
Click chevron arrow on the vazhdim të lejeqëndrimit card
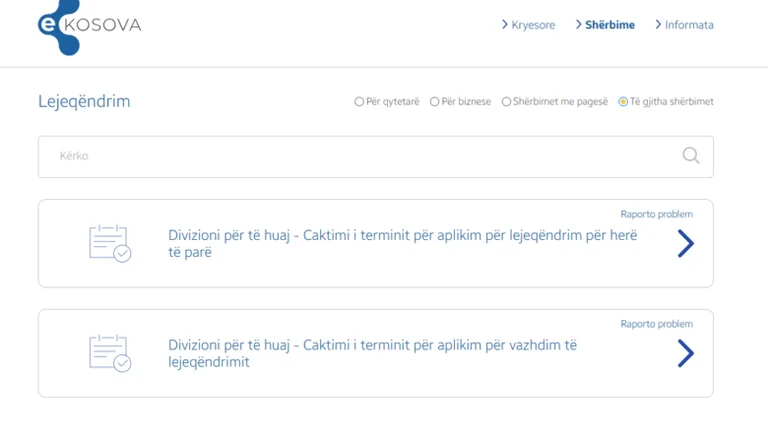point(686,353)
